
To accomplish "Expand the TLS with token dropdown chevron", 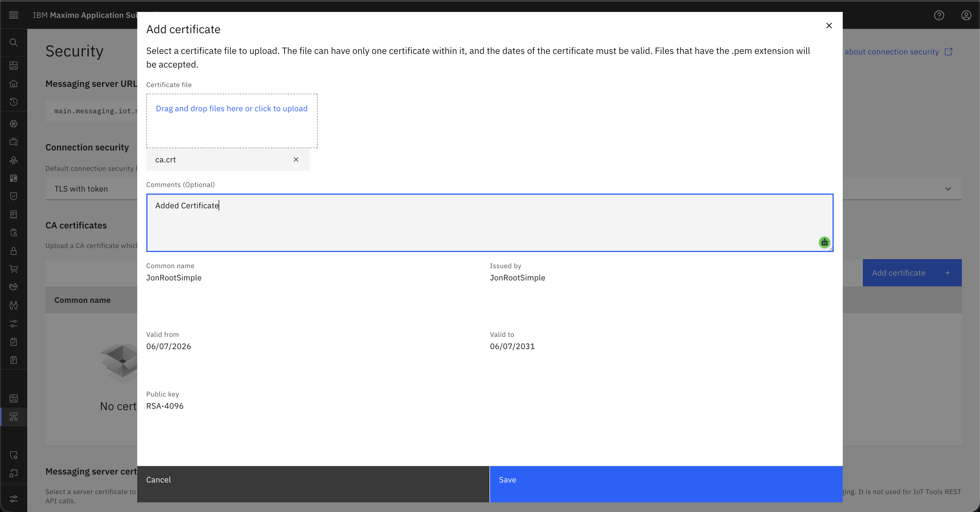I will coord(948,189).
